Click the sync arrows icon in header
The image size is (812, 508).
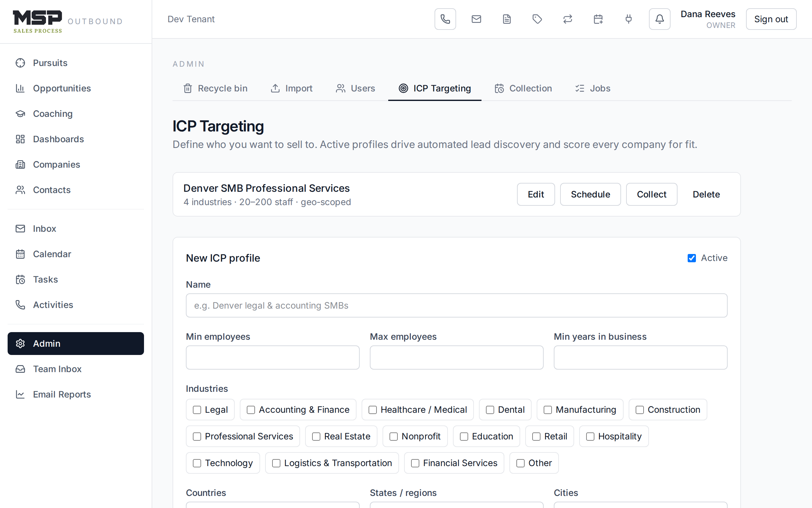568,19
